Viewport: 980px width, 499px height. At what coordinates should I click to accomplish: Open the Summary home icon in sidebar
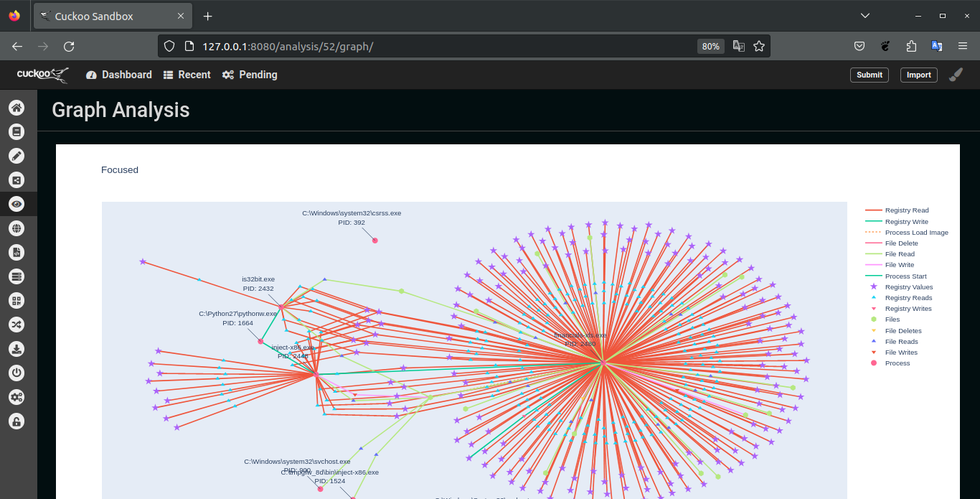click(17, 108)
